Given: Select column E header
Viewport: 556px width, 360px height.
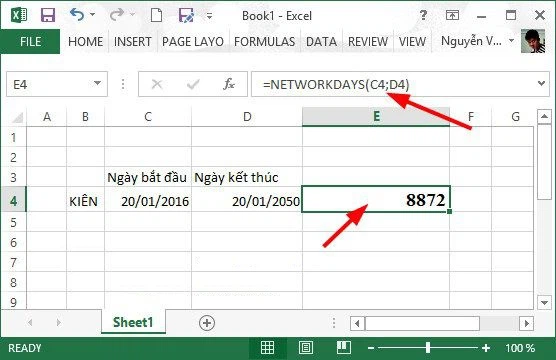Looking at the screenshot, I should click(x=376, y=117).
